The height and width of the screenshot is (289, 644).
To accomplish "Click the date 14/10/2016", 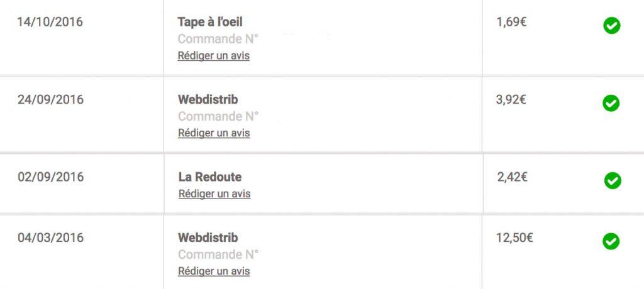I will (50, 22).
